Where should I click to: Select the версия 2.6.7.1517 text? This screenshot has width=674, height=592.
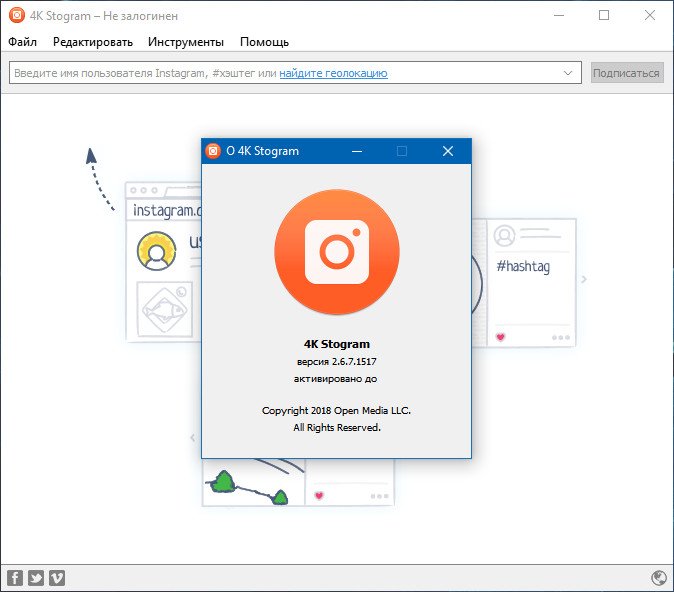pyautogui.click(x=337, y=362)
